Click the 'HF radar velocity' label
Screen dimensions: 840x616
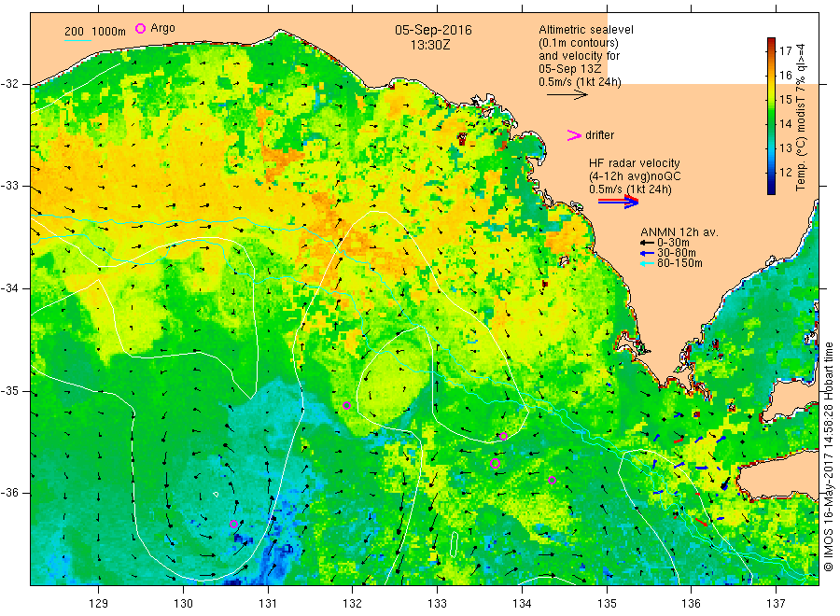pyautogui.click(x=635, y=162)
